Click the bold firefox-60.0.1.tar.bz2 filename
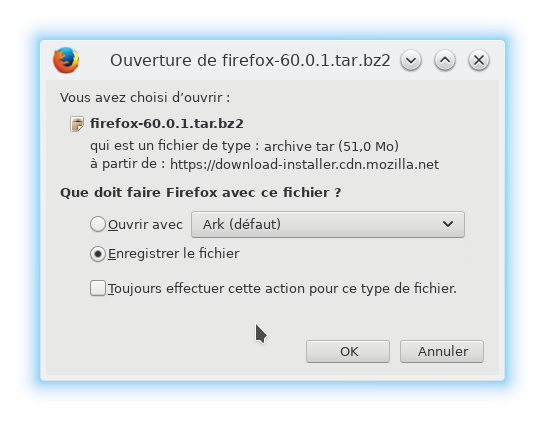 coord(167,123)
